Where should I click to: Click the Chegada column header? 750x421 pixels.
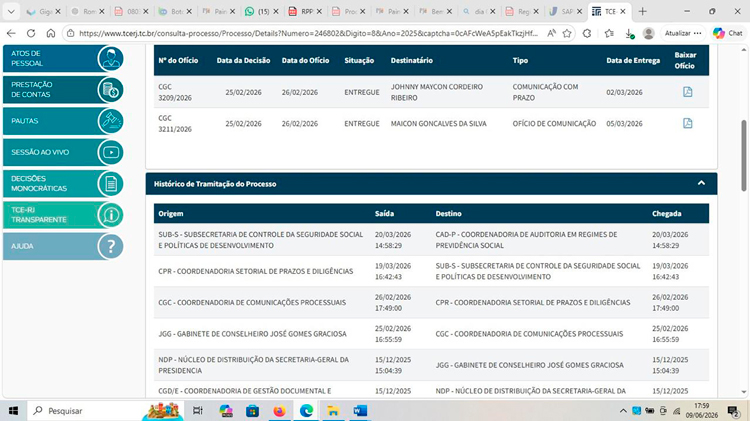point(666,213)
